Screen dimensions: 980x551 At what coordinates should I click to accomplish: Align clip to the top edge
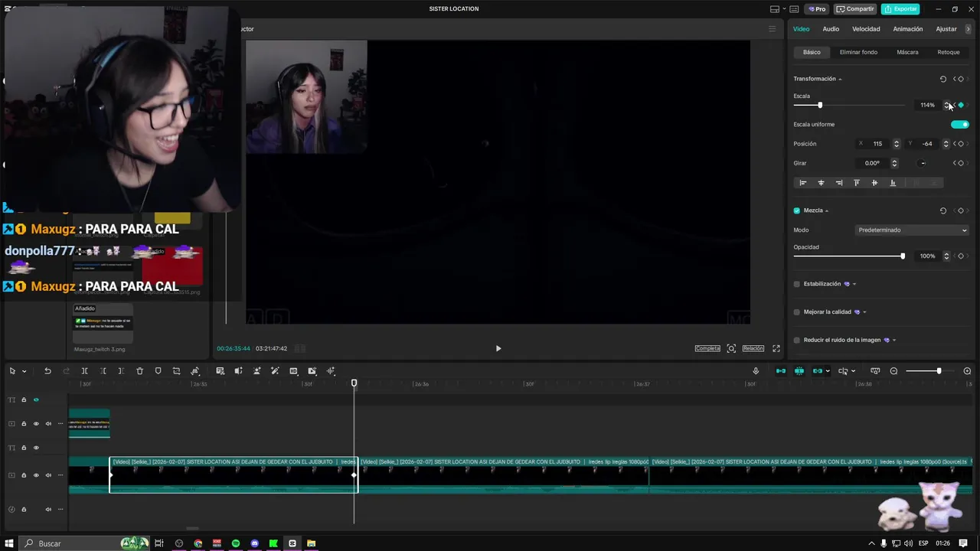[x=857, y=183]
